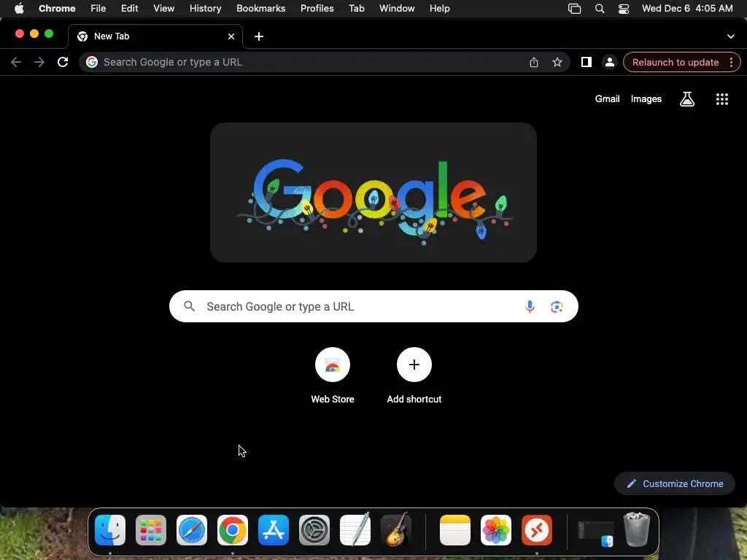Open the Window menu
The height and width of the screenshot is (560, 747).
pos(397,9)
